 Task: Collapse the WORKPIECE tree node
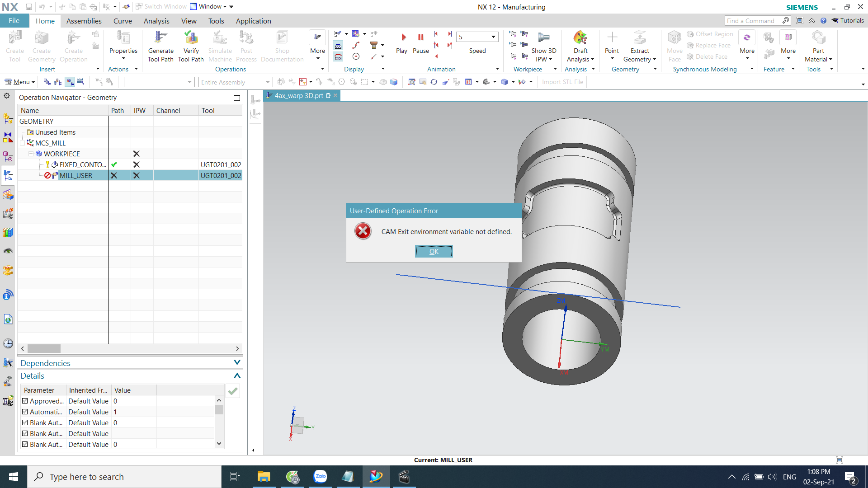tap(31, 154)
